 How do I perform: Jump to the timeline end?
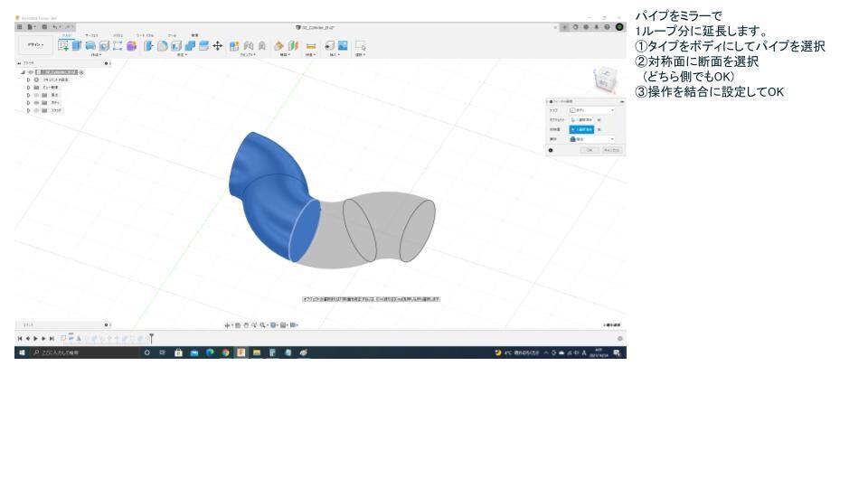click(52, 338)
